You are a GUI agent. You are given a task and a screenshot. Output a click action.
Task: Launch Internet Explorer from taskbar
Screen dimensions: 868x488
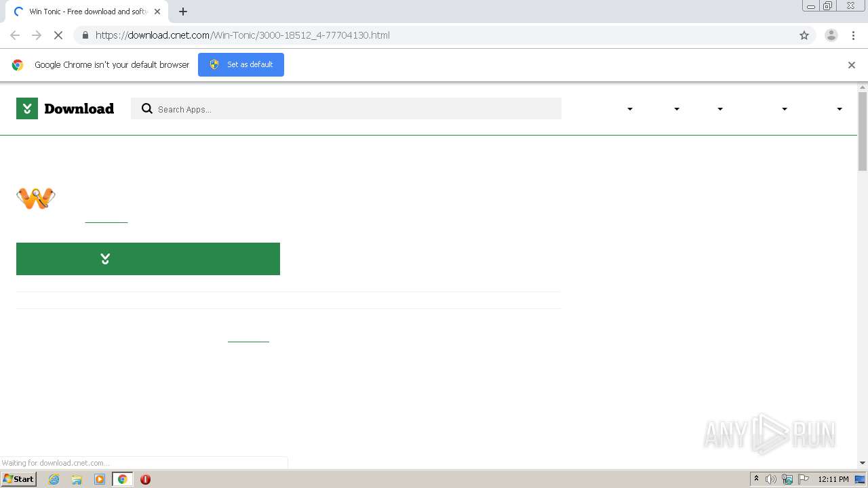(x=54, y=479)
